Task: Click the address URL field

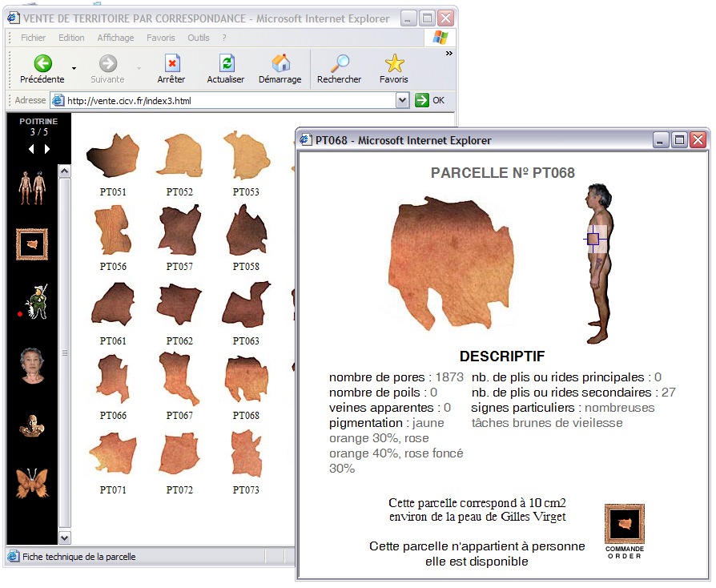Action: [x=231, y=100]
